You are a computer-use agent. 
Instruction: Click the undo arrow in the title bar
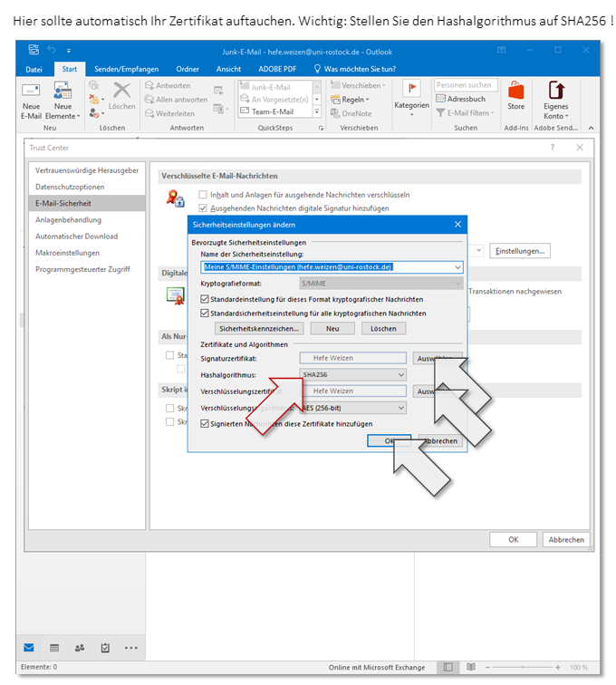[x=52, y=50]
